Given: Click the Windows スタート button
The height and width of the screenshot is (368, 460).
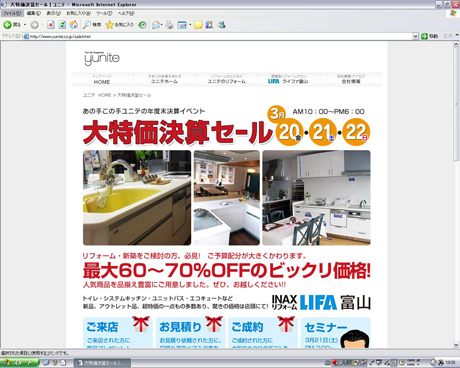Looking at the screenshot, I should [x=19, y=363].
